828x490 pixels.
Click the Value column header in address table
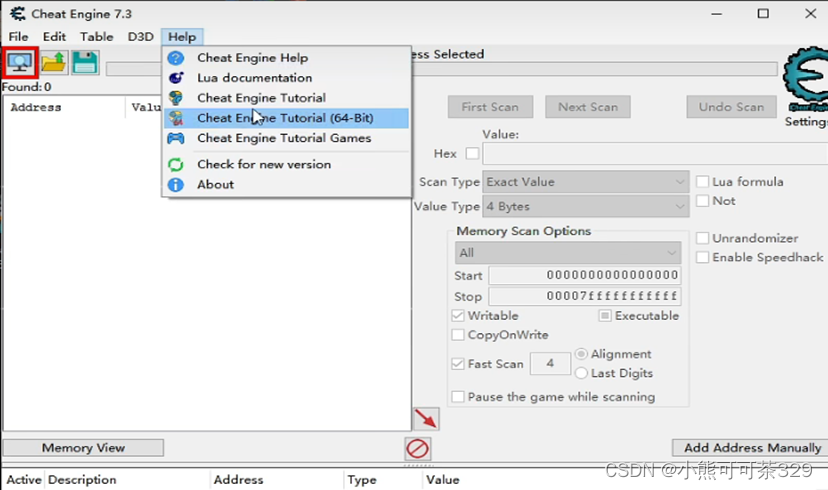(x=443, y=480)
